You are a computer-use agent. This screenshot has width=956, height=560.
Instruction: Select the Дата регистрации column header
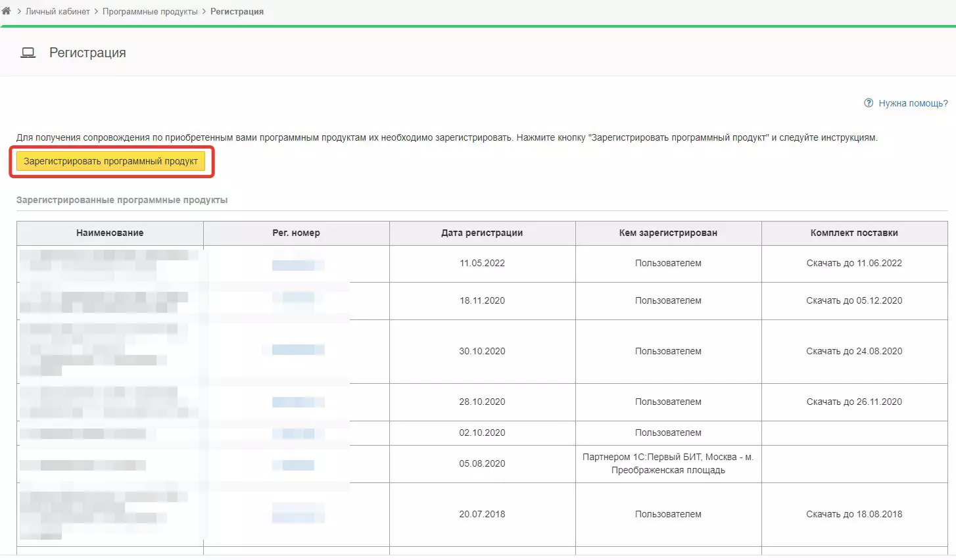482,233
